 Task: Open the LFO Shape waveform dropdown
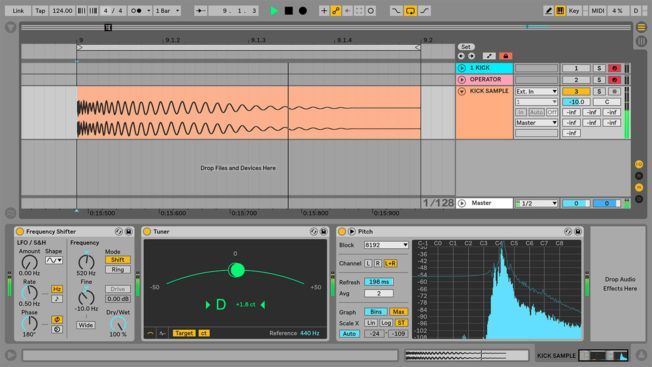54,260
